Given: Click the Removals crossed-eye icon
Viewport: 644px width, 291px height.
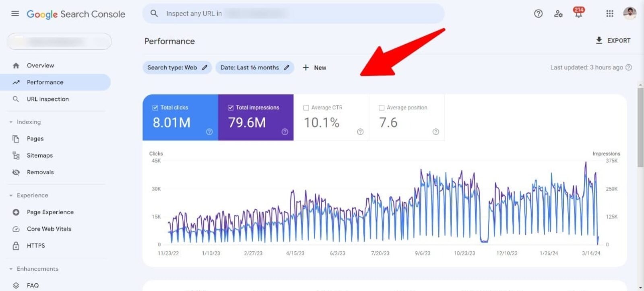Looking at the screenshot, I should (16, 172).
